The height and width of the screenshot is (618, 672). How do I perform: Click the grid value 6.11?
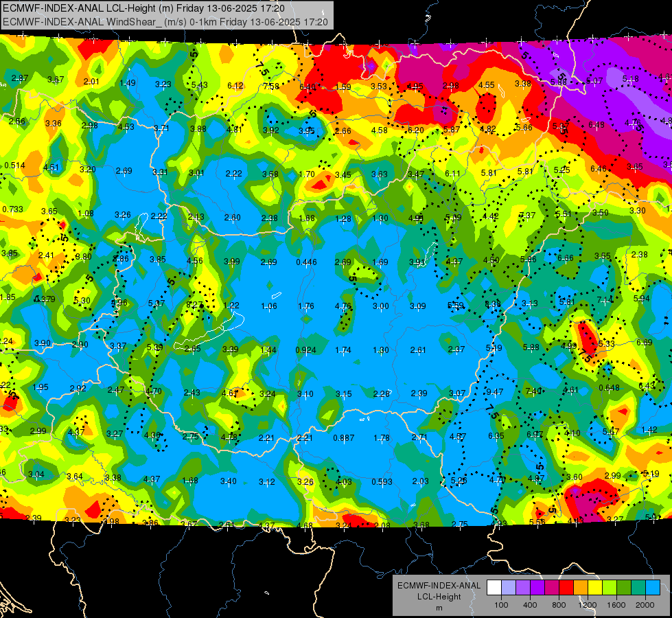[x=452, y=173]
